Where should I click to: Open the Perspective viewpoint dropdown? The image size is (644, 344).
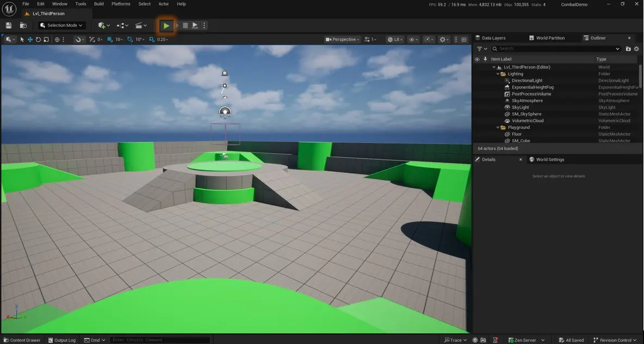[343, 39]
